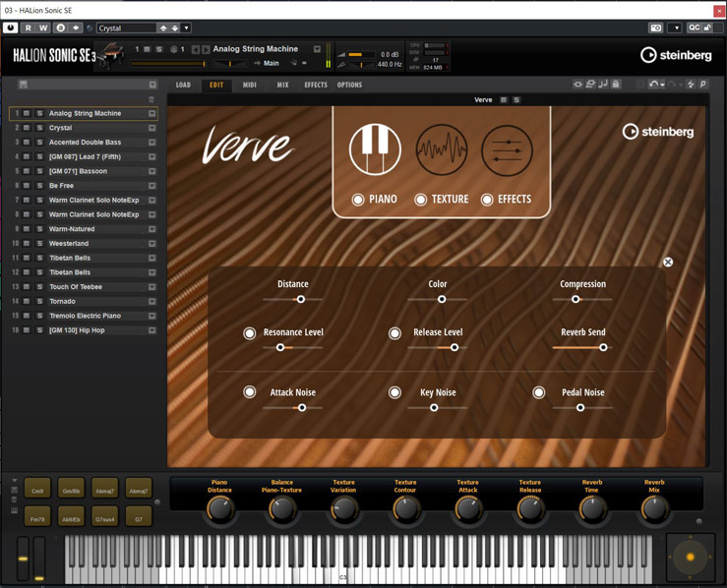Load the next program with down arrow

click(x=175, y=28)
